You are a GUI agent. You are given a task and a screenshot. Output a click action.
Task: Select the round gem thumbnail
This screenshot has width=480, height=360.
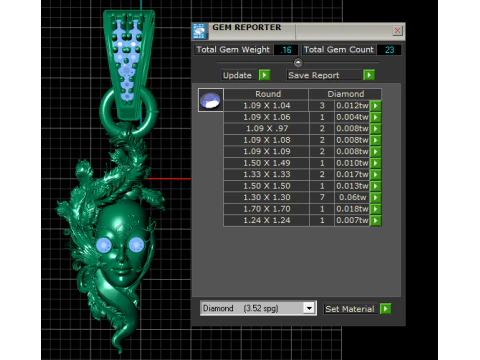click(211, 100)
